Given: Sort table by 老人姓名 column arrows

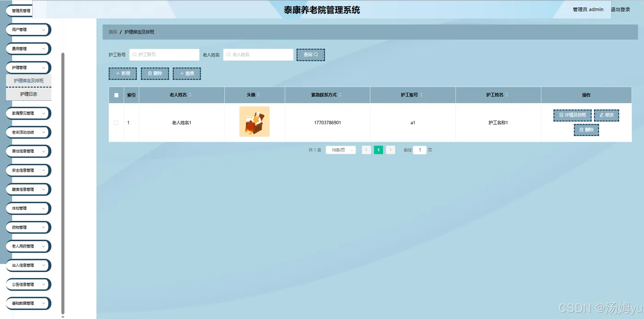Looking at the screenshot, I should coord(190,95).
